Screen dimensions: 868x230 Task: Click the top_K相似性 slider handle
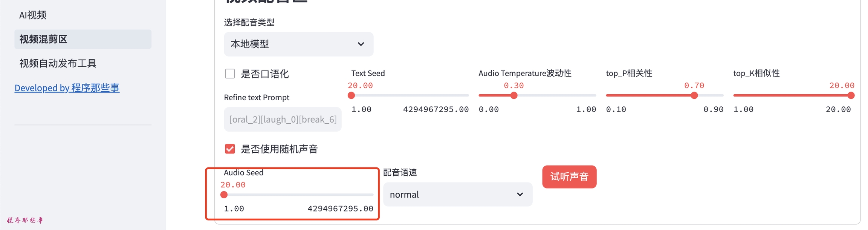point(851,95)
